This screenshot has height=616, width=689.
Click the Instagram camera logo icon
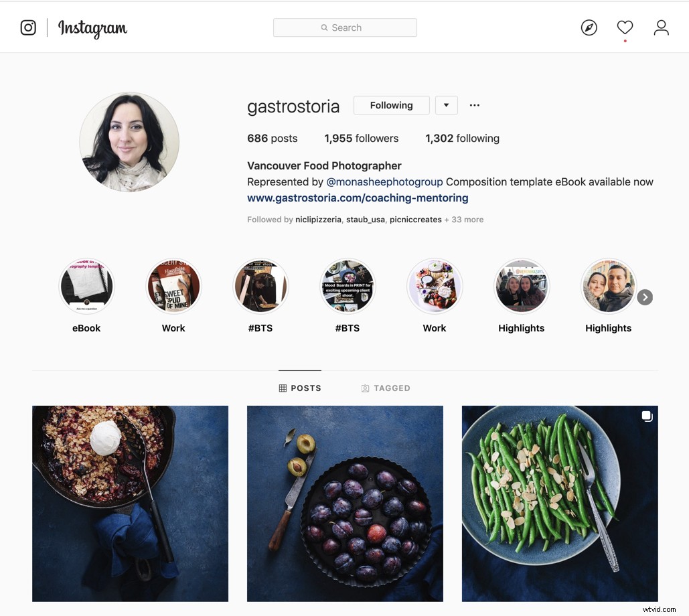click(x=28, y=27)
